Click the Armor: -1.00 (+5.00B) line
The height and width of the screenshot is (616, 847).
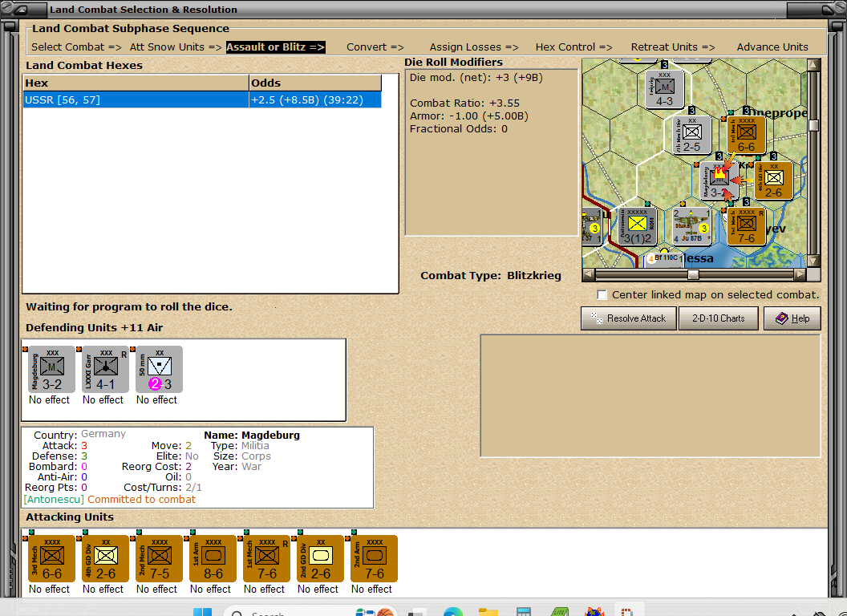(469, 115)
